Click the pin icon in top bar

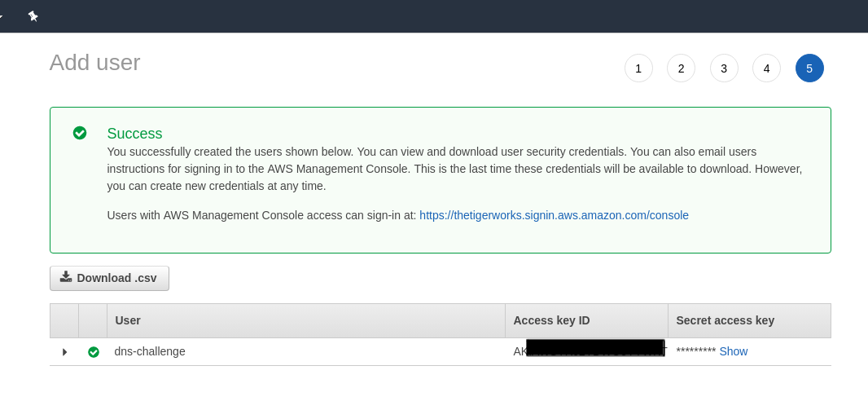click(x=33, y=15)
